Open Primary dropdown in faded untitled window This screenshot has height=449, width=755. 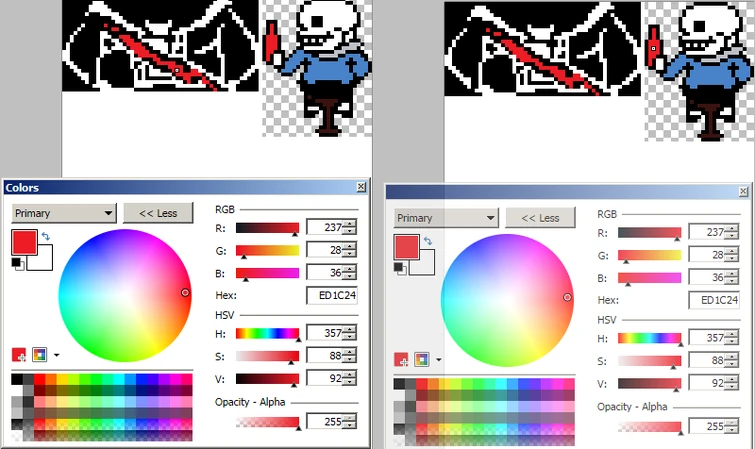click(x=446, y=218)
